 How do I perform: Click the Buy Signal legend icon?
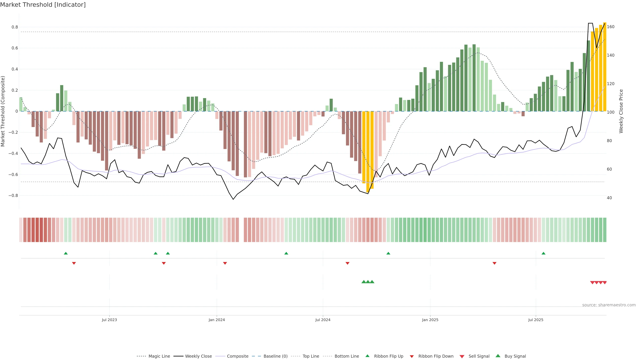coord(498,356)
